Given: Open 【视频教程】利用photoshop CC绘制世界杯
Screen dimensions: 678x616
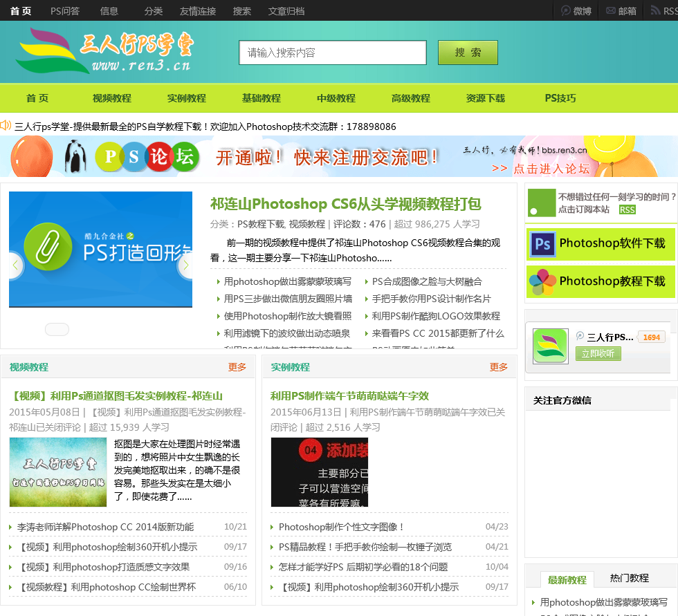Looking at the screenshot, I should [x=107, y=587].
